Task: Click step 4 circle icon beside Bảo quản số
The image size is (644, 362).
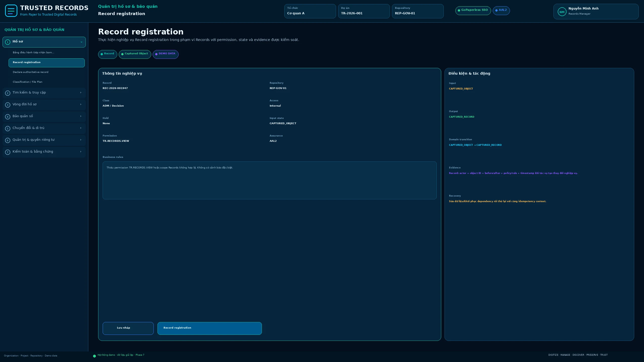Action: (x=8, y=117)
